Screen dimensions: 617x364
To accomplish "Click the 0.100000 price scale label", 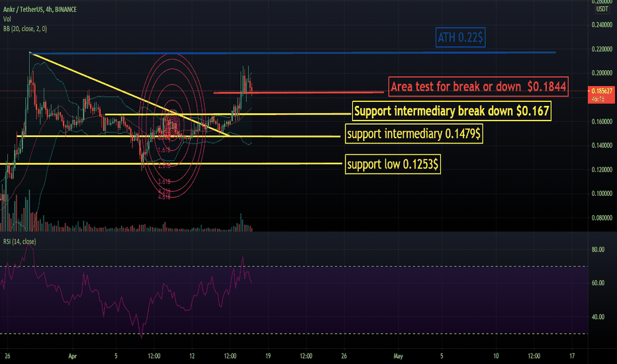I will tap(602, 194).
